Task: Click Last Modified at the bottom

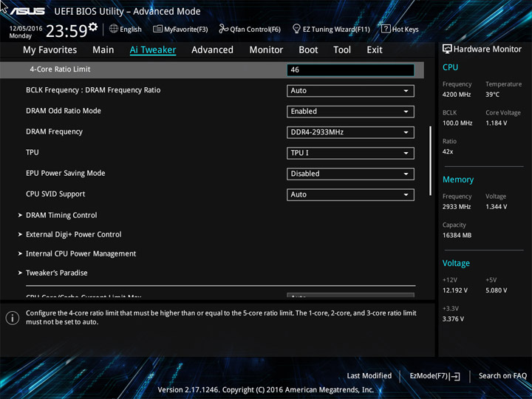Action: [369, 375]
